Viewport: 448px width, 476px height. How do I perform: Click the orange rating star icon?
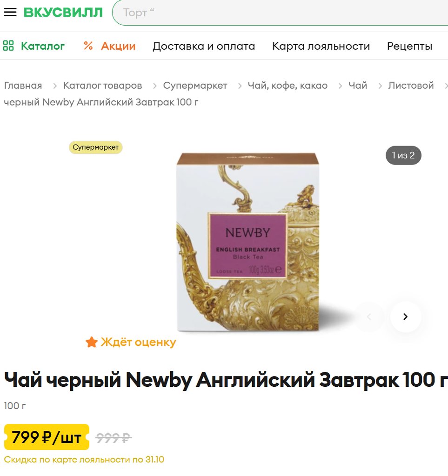tap(92, 342)
